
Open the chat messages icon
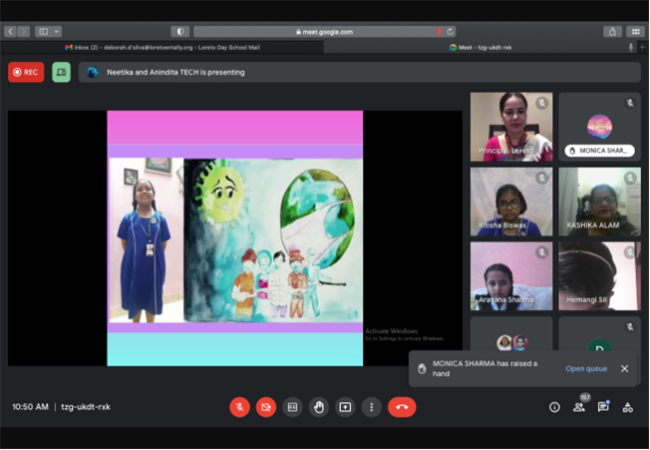click(603, 407)
